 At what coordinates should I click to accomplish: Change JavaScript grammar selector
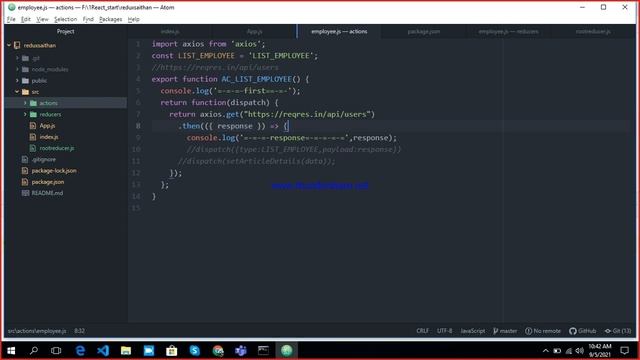point(473,331)
